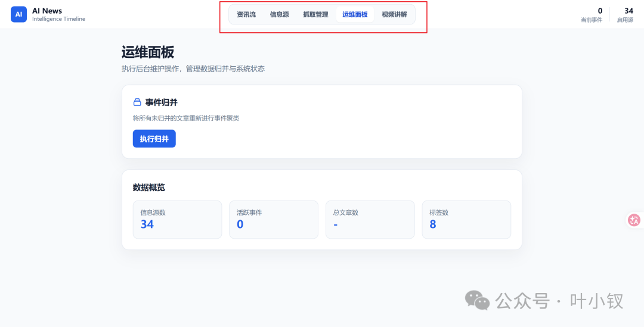Click the 执行归并 button
Screen dimensions: 644x327
(x=154, y=139)
